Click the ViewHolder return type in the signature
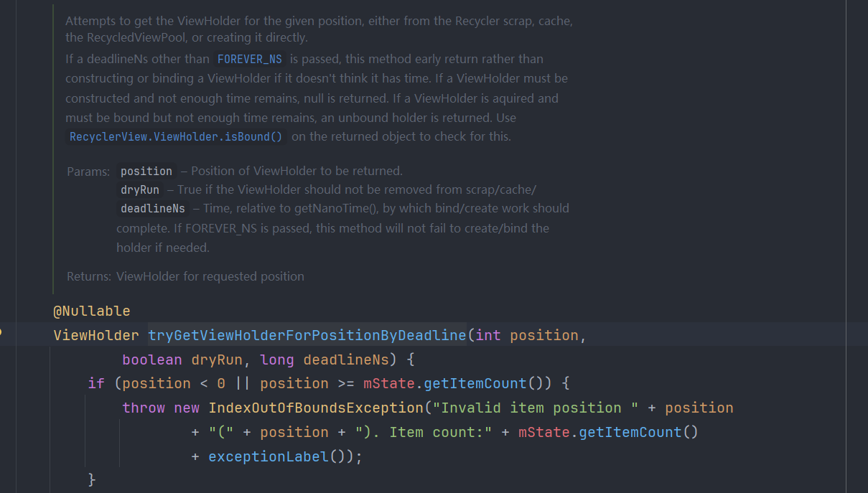The image size is (868, 493). (x=96, y=335)
